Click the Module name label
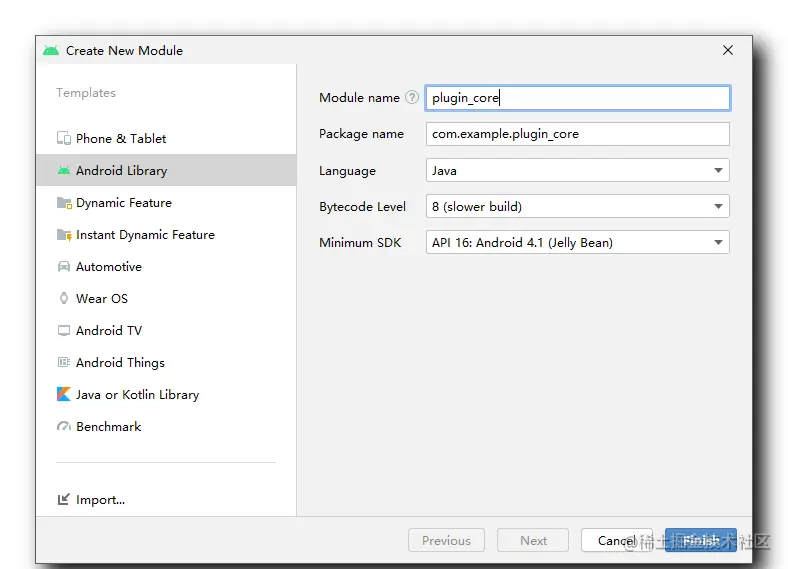The width and height of the screenshot is (788, 569). (359, 98)
